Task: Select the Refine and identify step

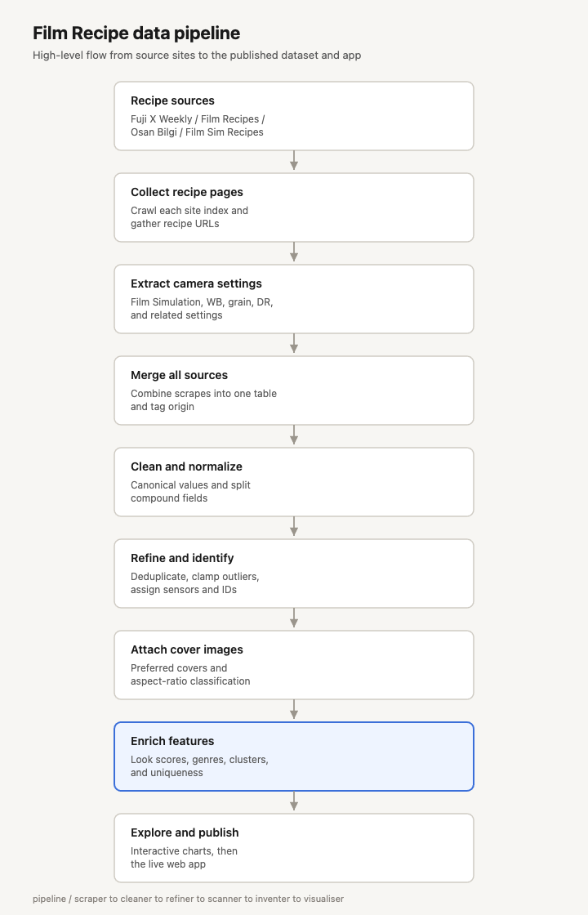Action: (294, 574)
